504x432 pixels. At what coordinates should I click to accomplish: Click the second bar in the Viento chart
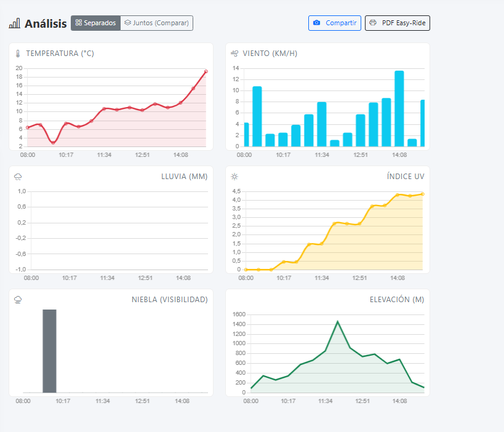pos(257,116)
